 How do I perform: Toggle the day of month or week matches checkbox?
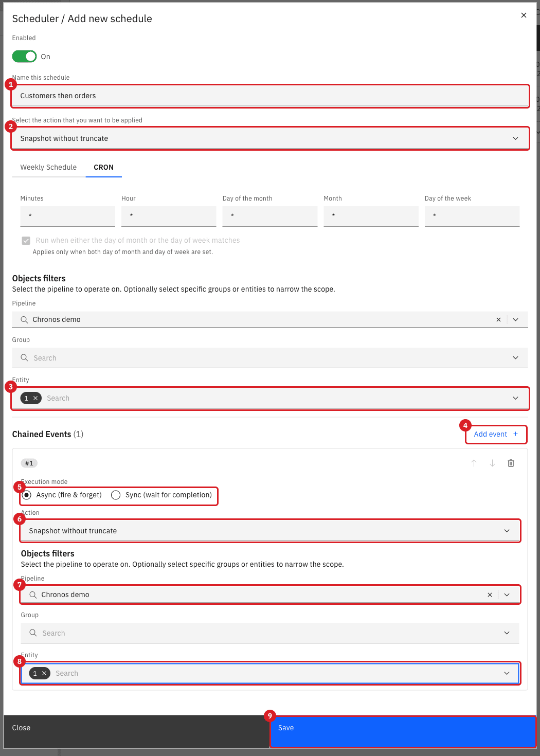tap(26, 240)
